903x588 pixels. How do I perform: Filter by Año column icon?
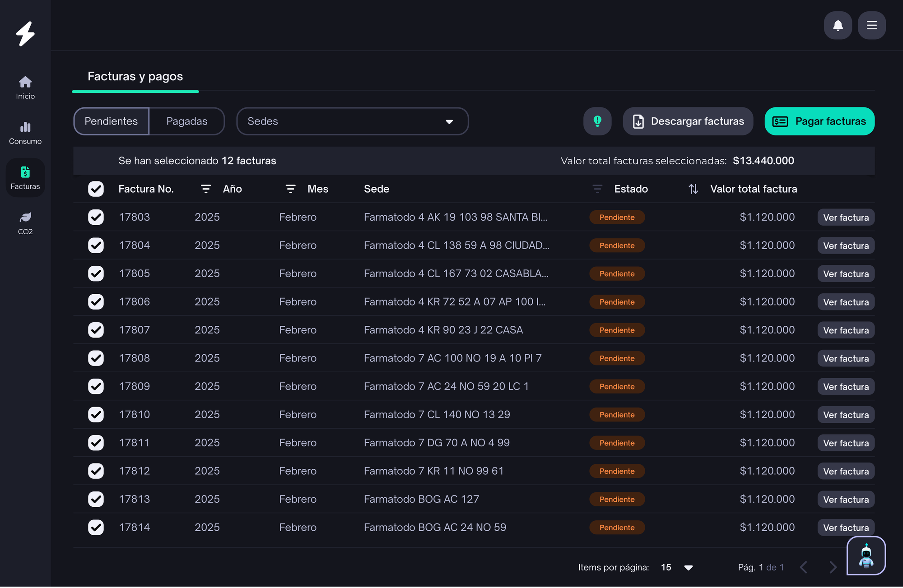(x=206, y=189)
